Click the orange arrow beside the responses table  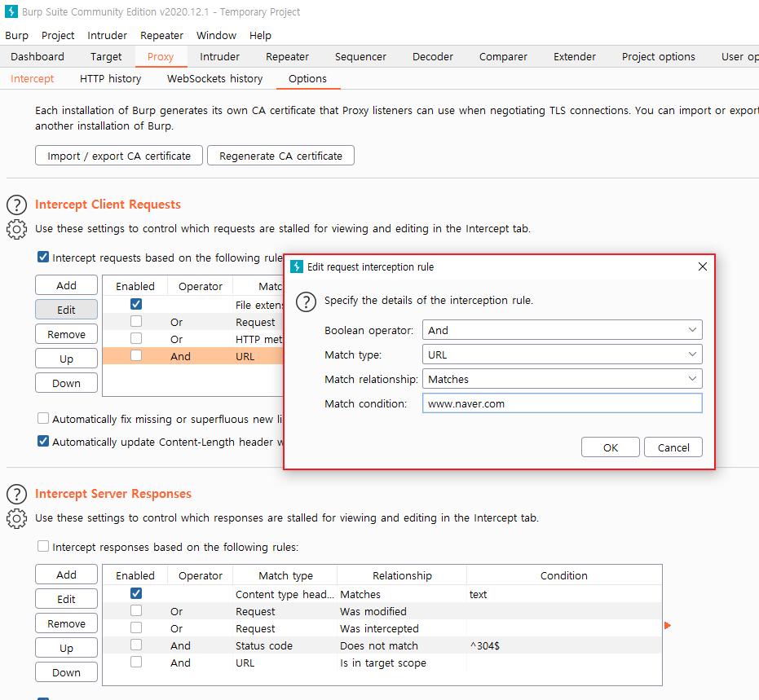click(668, 626)
